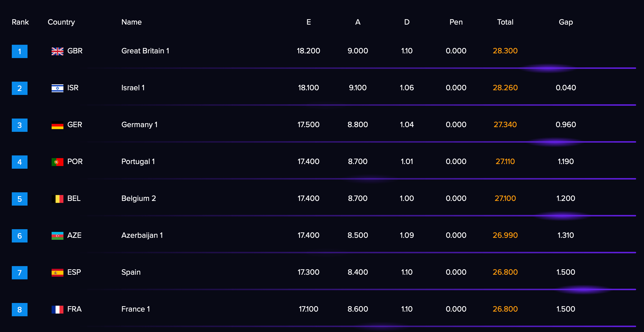Click the Rank column header
The image size is (644, 332).
pos(20,22)
